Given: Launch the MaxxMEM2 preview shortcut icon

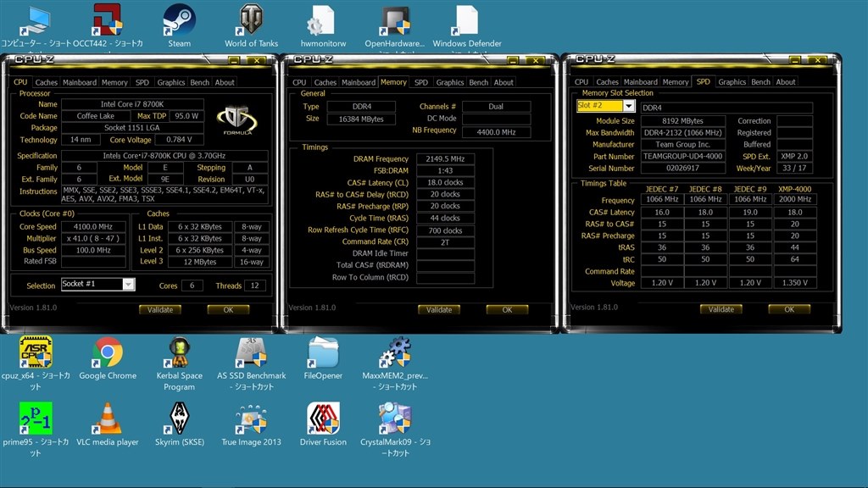Looking at the screenshot, I should pyautogui.click(x=395, y=353).
